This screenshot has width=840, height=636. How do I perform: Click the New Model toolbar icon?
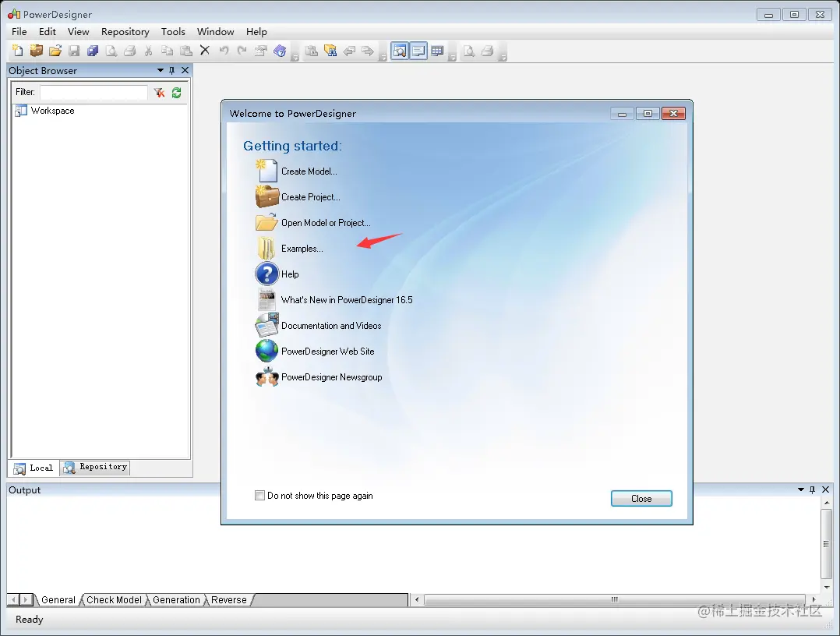pos(18,51)
